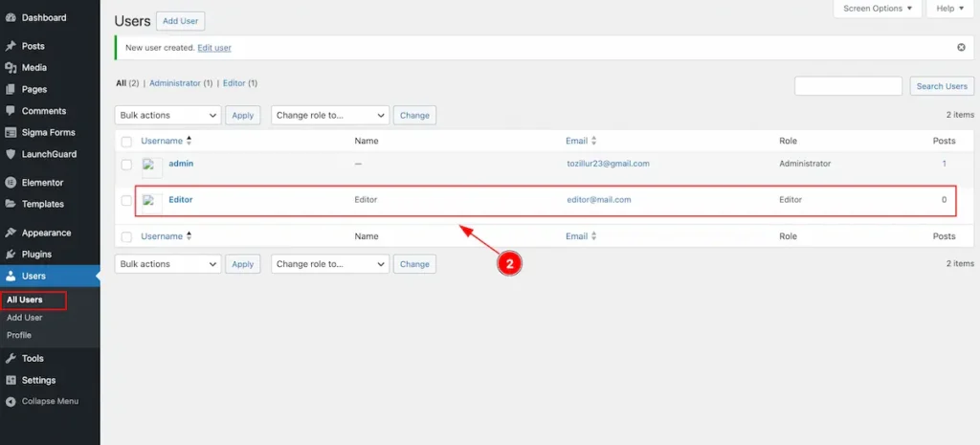Click the Posts column header text
The image size is (980, 445).
(x=944, y=142)
